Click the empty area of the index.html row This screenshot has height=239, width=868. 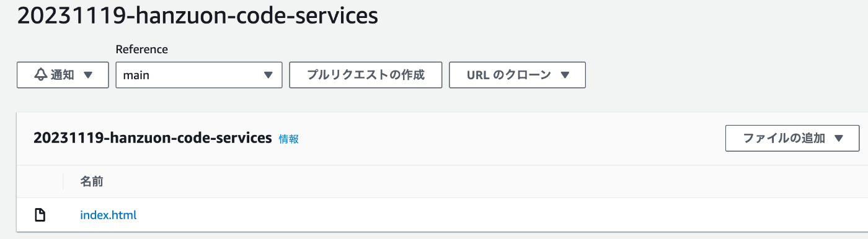coord(496,215)
